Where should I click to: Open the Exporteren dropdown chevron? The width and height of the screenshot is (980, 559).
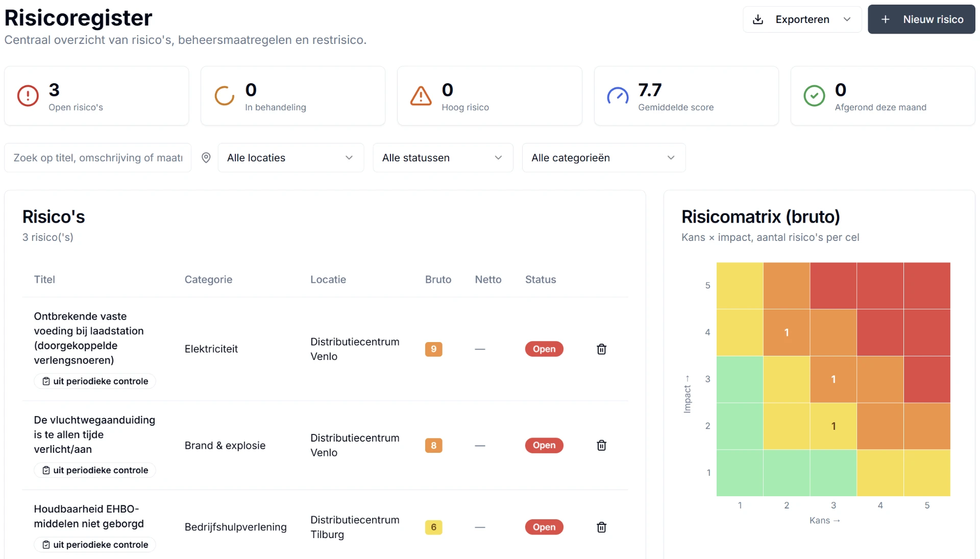[847, 19]
